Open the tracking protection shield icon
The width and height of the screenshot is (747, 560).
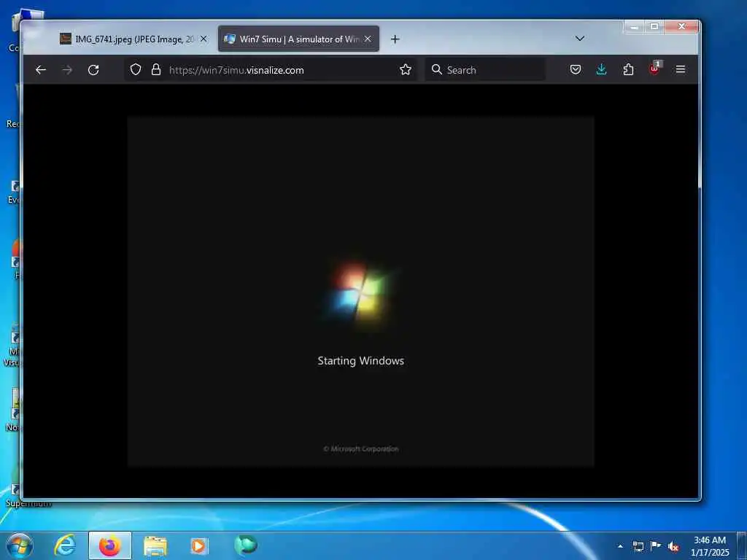[x=136, y=69]
